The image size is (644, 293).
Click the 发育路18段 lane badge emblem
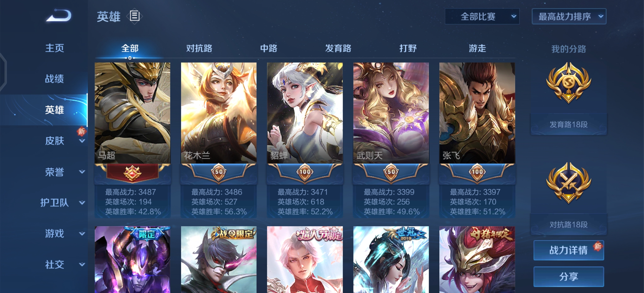(x=568, y=83)
